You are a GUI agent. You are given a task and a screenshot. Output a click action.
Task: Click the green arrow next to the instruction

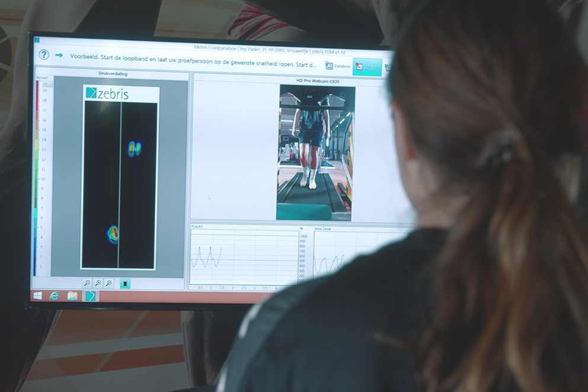[59, 56]
